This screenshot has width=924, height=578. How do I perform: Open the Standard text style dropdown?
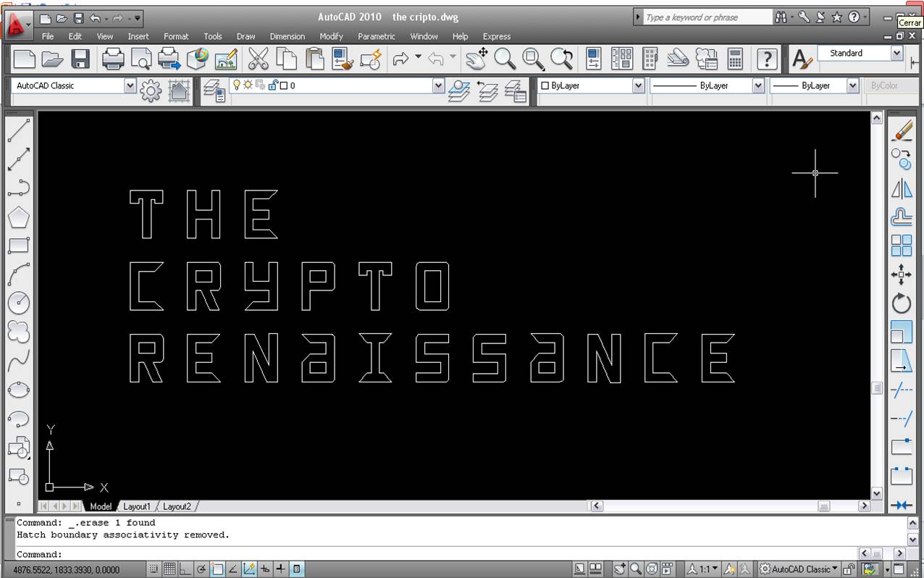click(896, 53)
